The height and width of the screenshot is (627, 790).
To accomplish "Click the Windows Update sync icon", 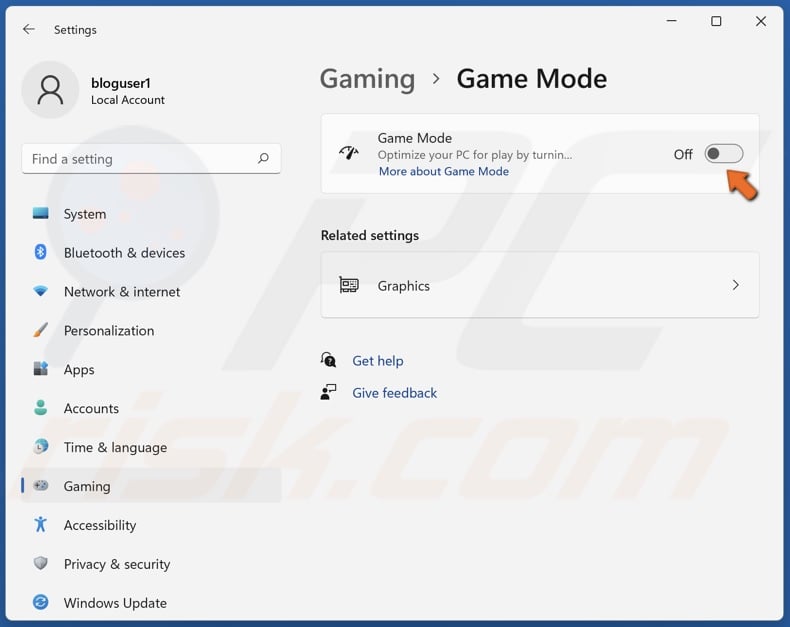I will click(40, 602).
